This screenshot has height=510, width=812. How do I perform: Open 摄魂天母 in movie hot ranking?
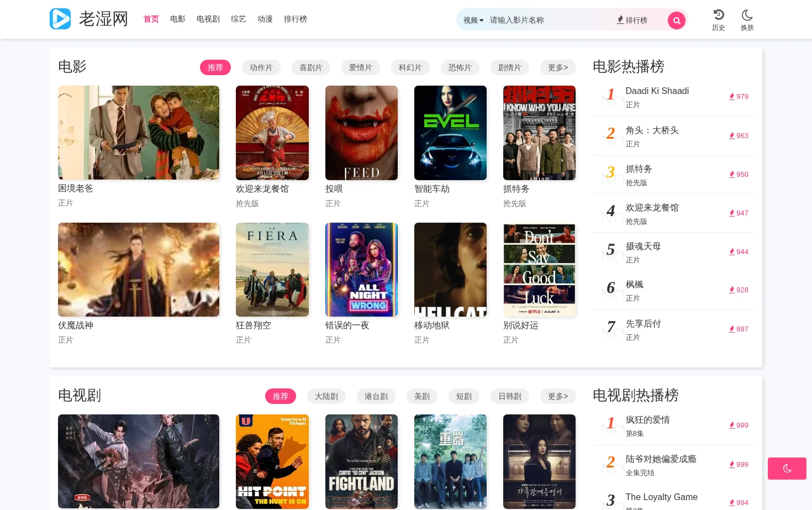coord(643,246)
